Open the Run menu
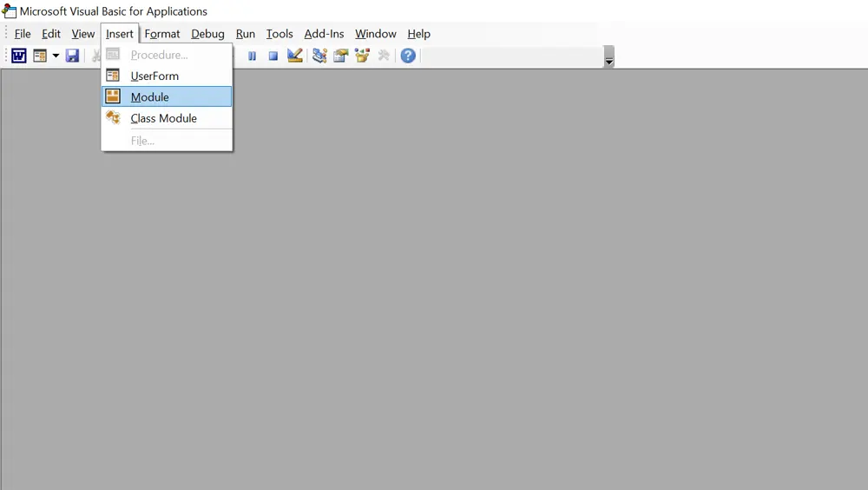This screenshot has width=868, height=490. pos(246,34)
